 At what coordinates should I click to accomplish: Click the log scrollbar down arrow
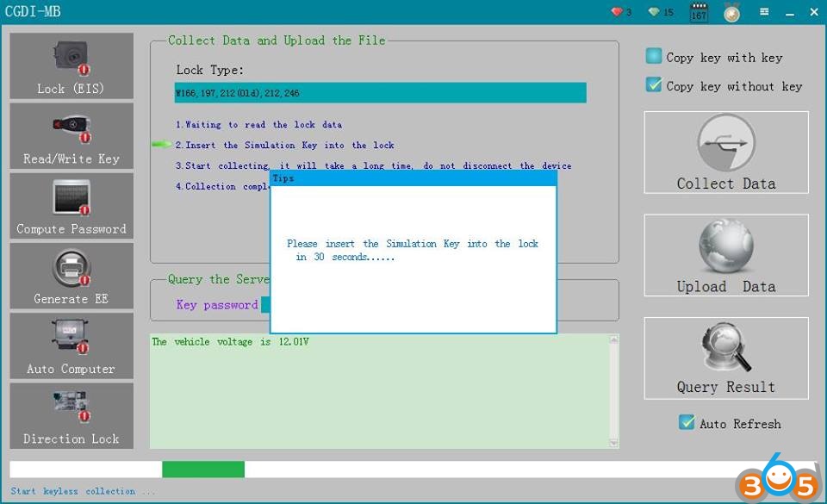click(613, 442)
